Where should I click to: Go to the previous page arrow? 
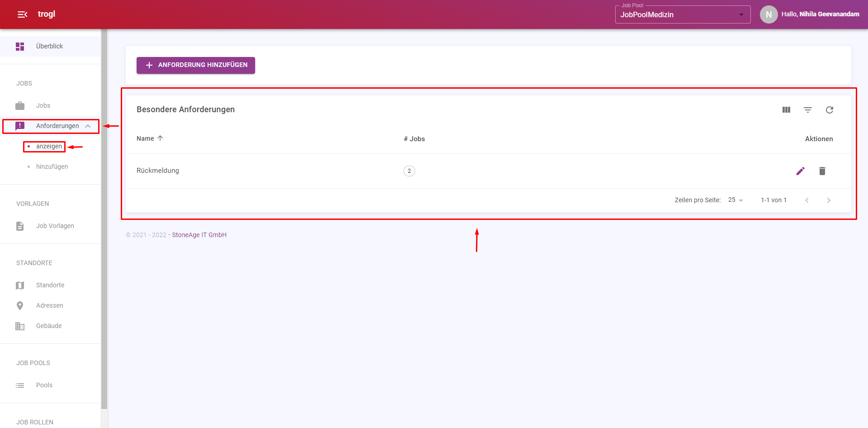pyautogui.click(x=807, y=200)
